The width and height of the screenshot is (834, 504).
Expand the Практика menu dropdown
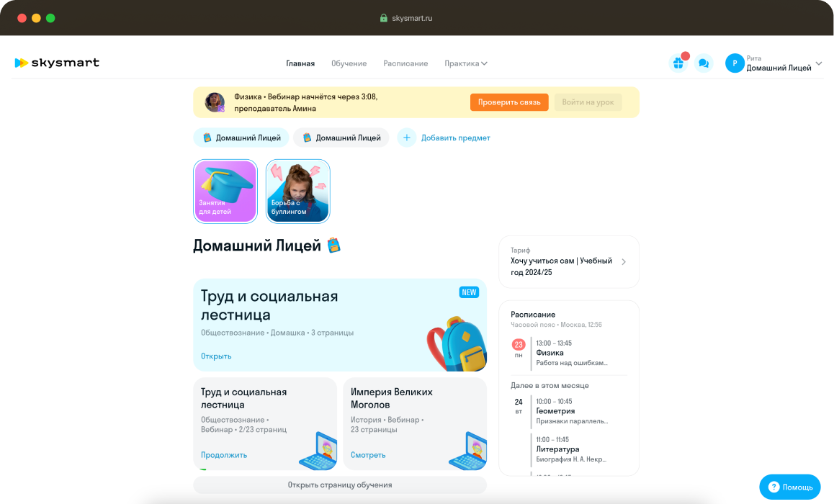click(x=466, y=63)
